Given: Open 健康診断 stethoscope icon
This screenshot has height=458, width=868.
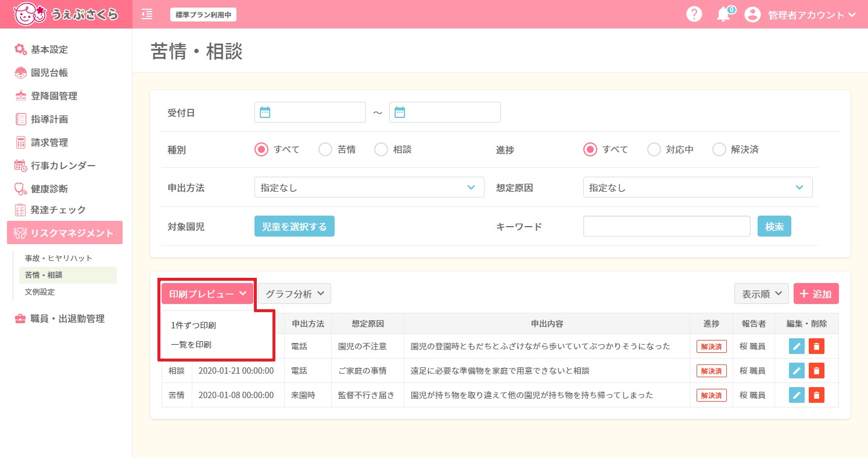Looking at the screenshot, I should [20, 188].
